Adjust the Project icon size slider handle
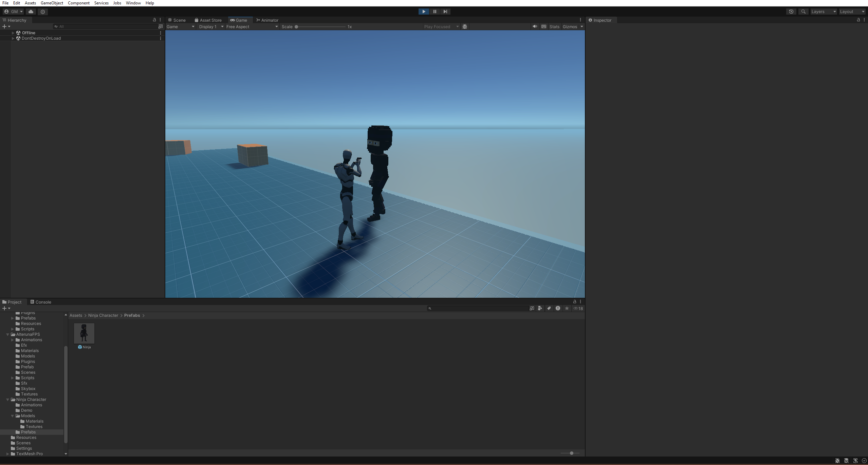Screen dimensions: 868x465 click(x=572, y=453)
